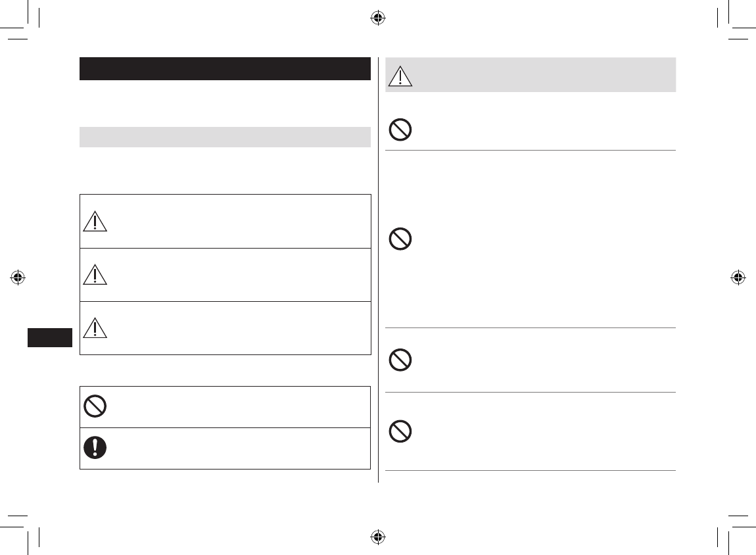This screenshot has width=756, height=555.
Task: Click the warning triangle in the third table row
Action: point(95,328)
